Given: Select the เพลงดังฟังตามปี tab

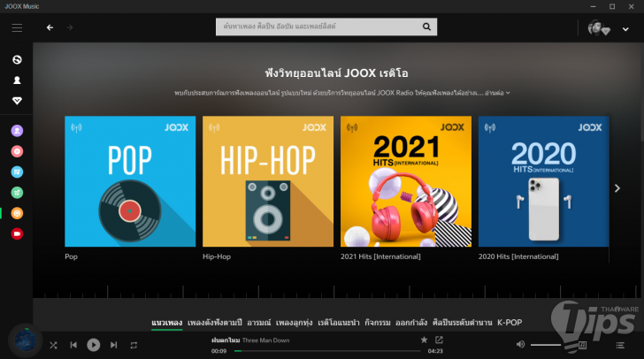Looking at the screenshot, I should click(214, 323).
